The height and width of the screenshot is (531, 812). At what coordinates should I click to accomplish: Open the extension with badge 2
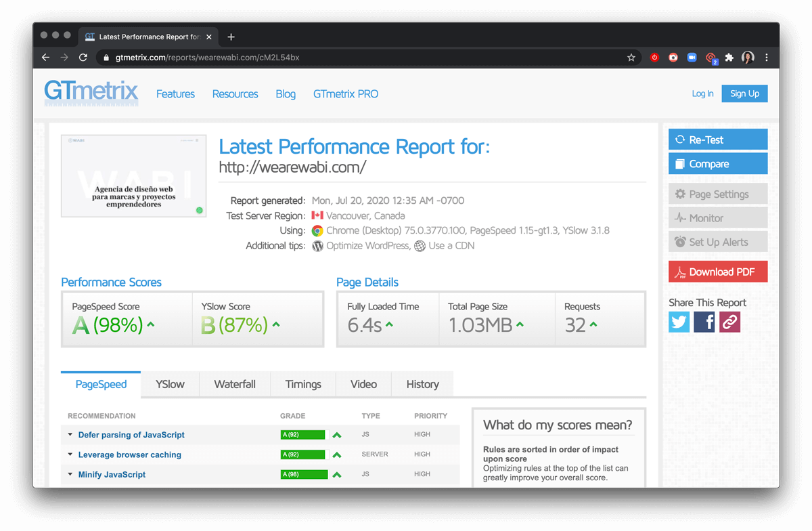point(710,58)
